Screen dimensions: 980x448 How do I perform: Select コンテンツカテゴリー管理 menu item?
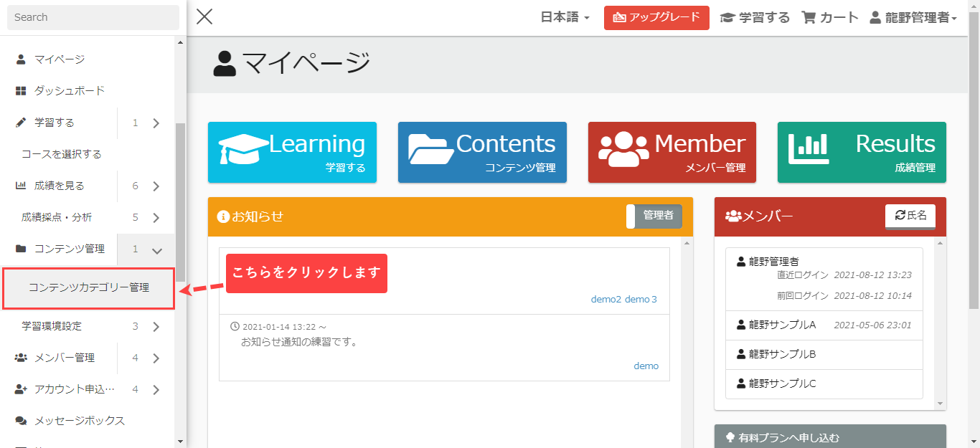pos(89,288)
